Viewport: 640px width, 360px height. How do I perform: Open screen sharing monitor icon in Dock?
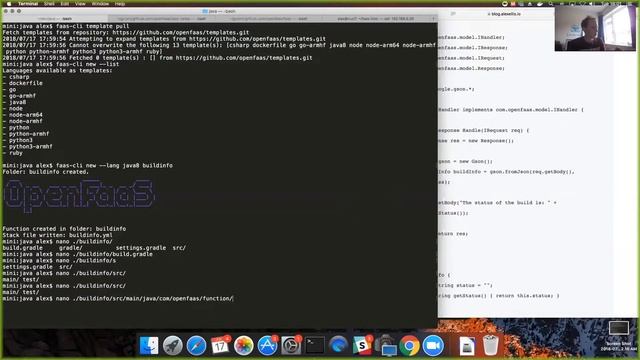[x=387, y=347]
